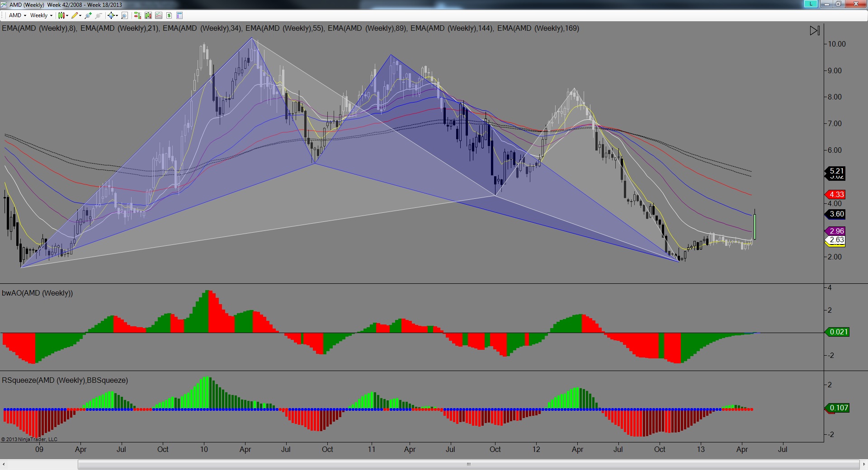Click the horizontal scrollbar thumb

click(x=469, y=464)
